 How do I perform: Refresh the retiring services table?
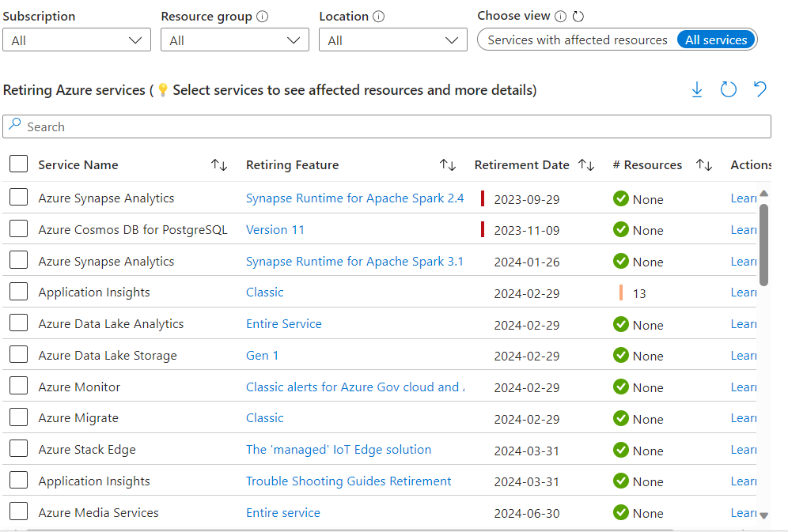[728, 90]
